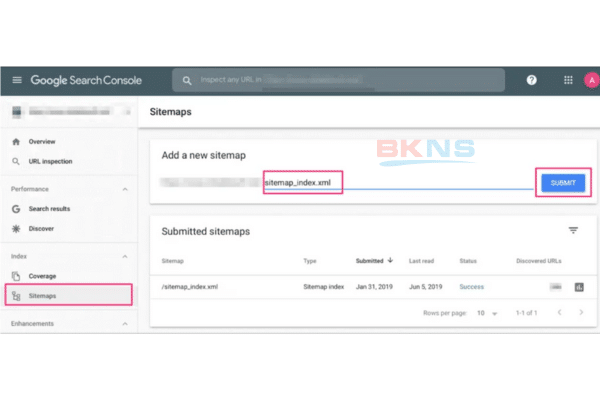Viewport: 600px width, 400px height.
Task: Click the Coverage pages icon
Action: point(16,276)
